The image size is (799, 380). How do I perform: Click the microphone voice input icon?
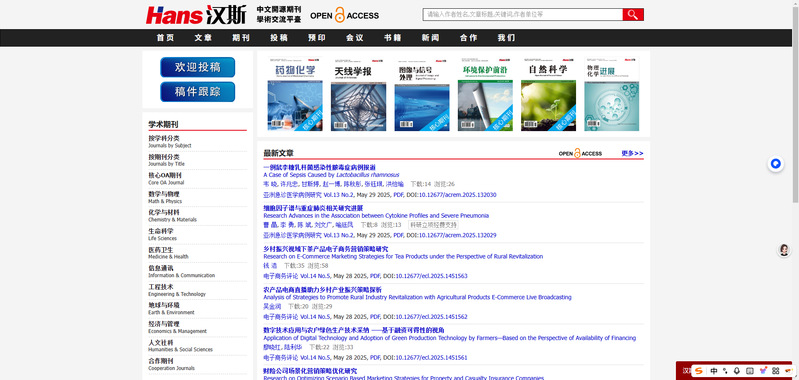point(737,370)
